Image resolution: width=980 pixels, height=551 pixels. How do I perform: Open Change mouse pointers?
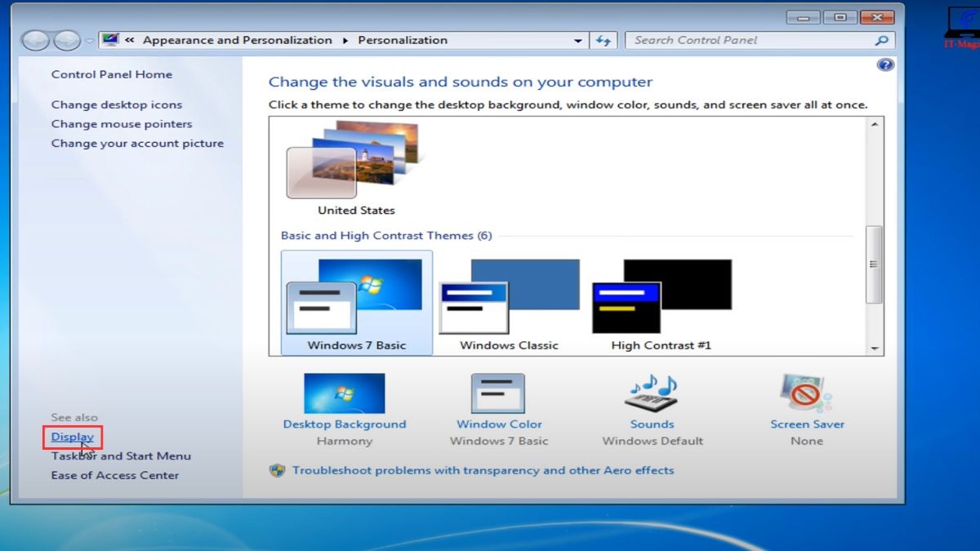point(122,124)
